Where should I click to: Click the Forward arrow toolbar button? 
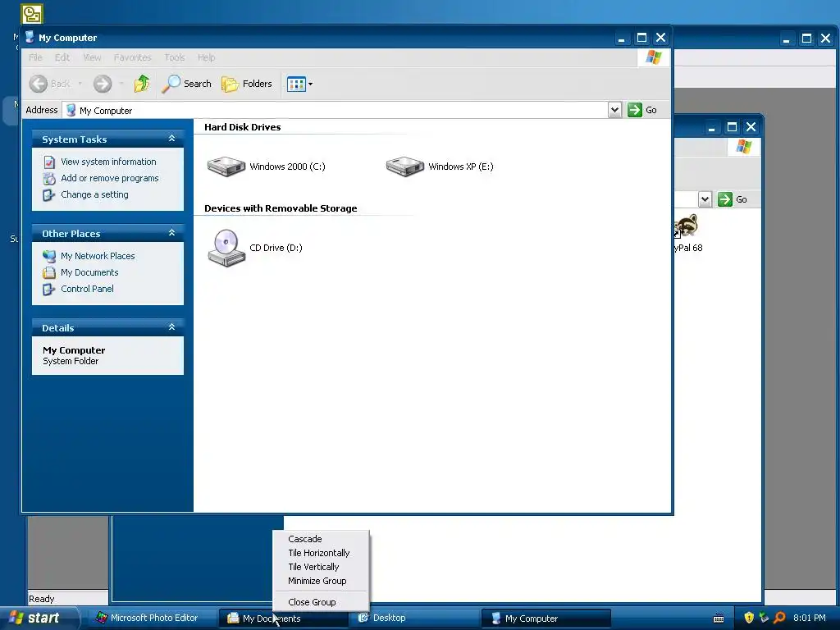pyautogui.click(x=103, y=84)
